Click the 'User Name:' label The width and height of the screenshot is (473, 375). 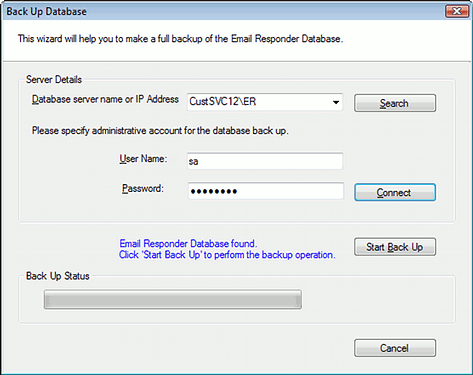click(x=143, y=159)
